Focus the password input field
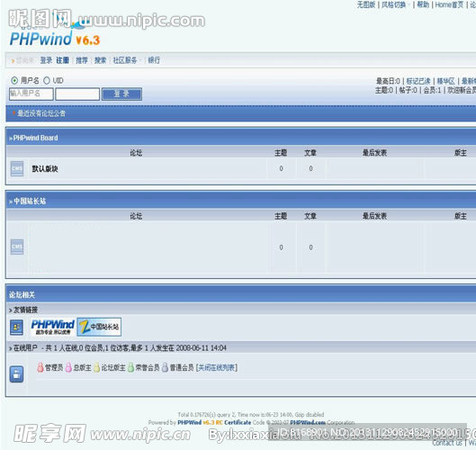Viewport: 476px width, 450px height. pos(77,94)
